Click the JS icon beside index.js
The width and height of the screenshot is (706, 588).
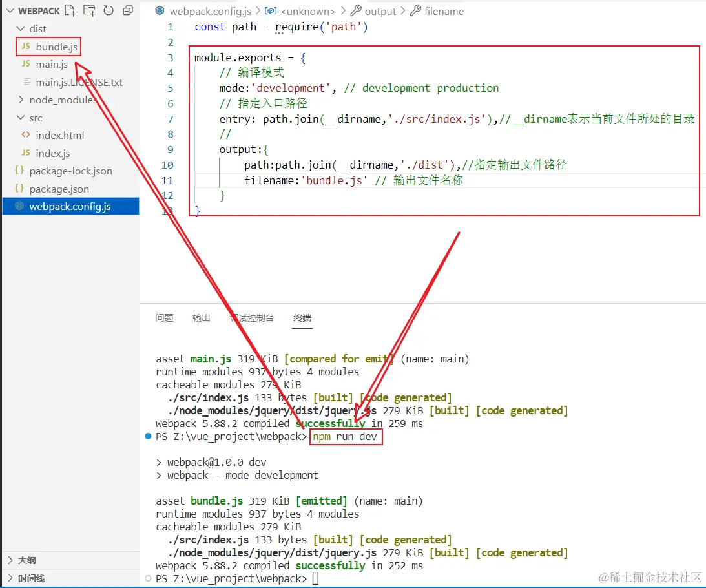pos(26,152)
